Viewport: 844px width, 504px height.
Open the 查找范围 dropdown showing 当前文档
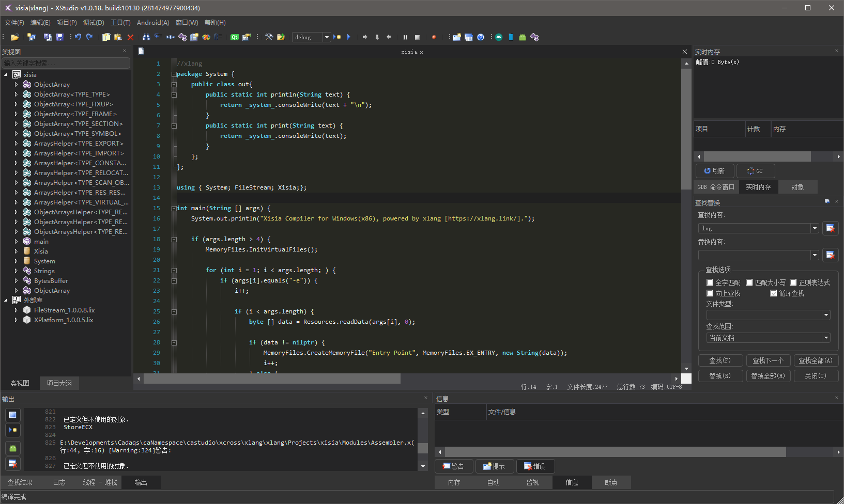[826, 338]
